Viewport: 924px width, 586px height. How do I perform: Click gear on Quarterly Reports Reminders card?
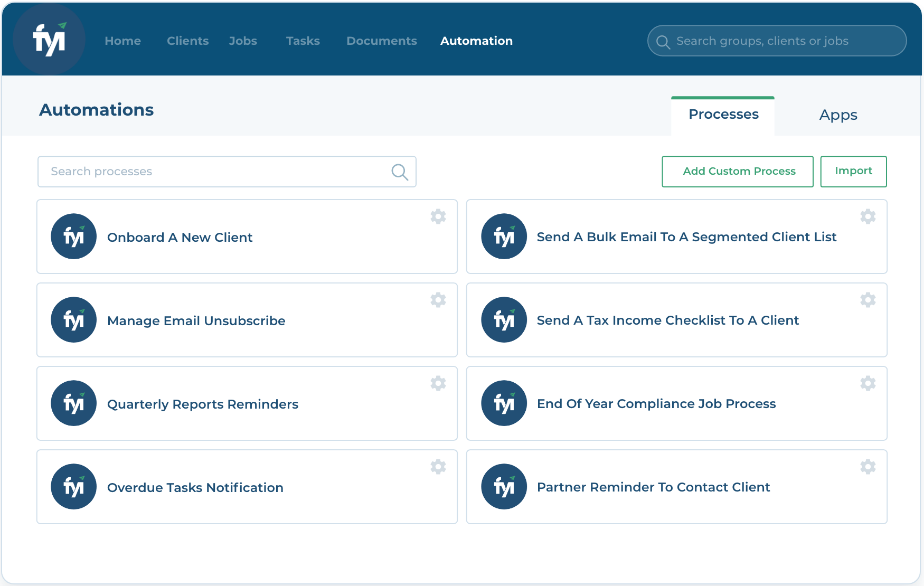[438, 383]
